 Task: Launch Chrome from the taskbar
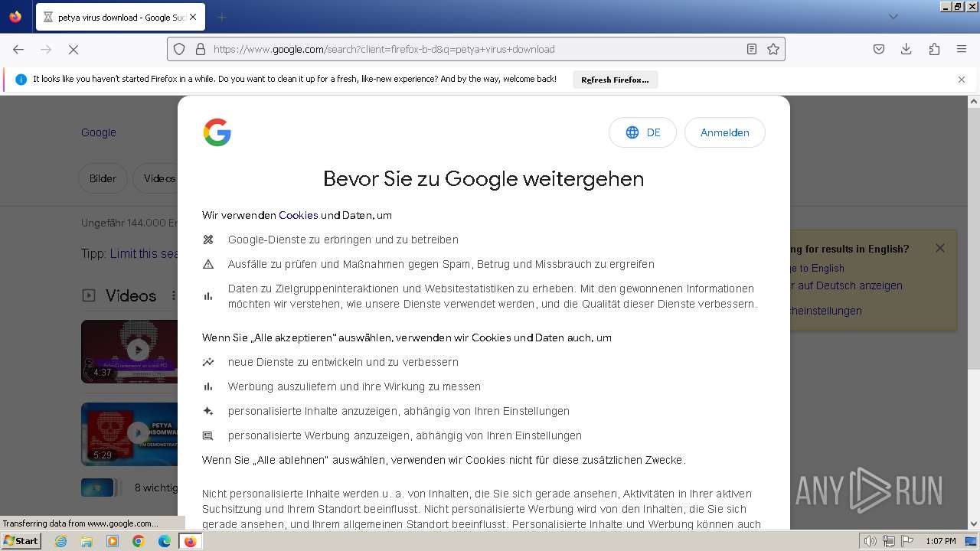pos(139,541)
